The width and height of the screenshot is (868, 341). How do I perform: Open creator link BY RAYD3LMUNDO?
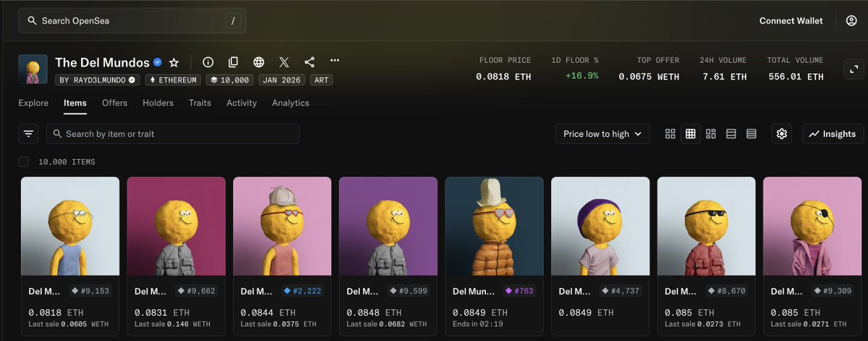click(x=98, y=80)
